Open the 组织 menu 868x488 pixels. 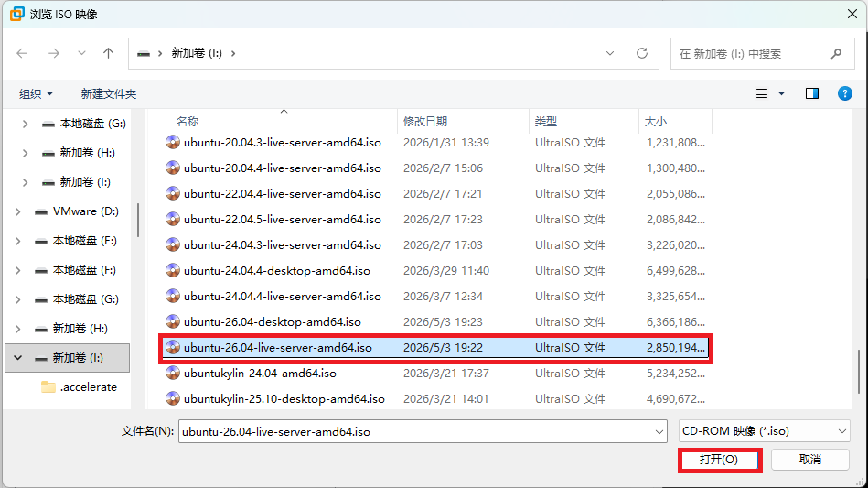[36, 93]
